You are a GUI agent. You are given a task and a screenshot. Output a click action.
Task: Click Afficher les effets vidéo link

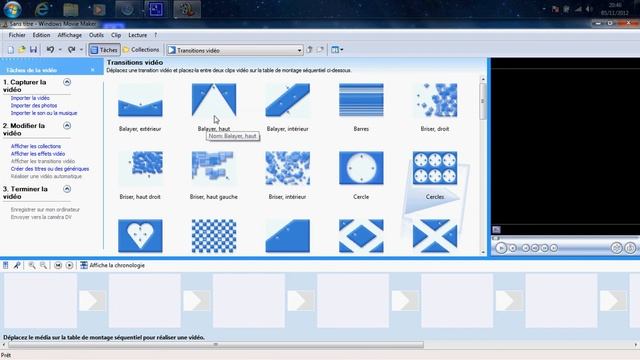(38, 154)
